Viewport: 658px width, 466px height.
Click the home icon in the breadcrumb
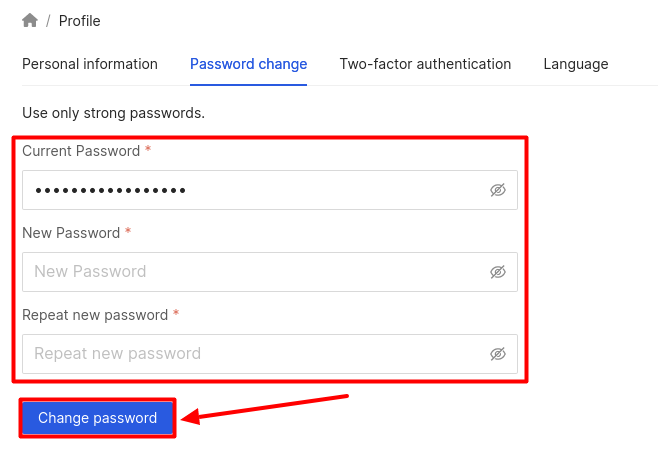29,20
